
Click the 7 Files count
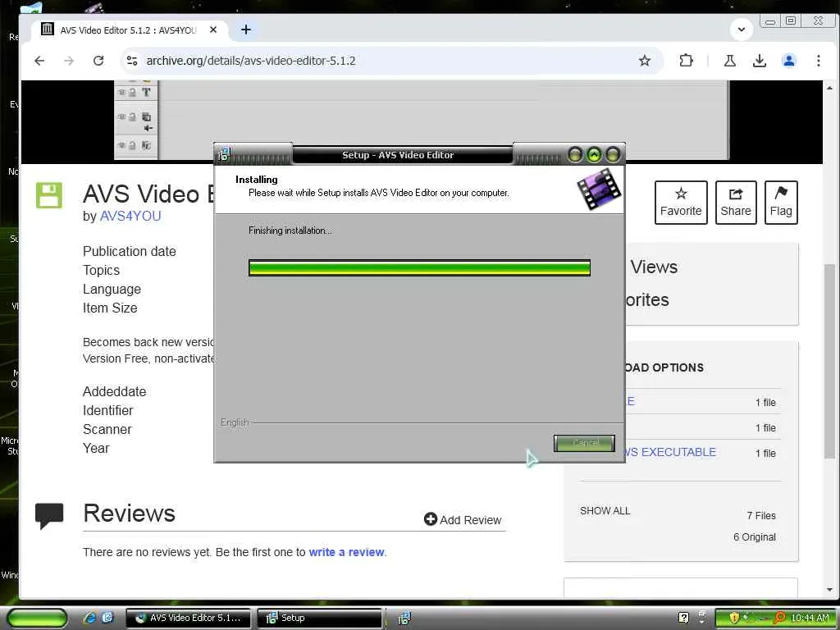tap(760, 515)
